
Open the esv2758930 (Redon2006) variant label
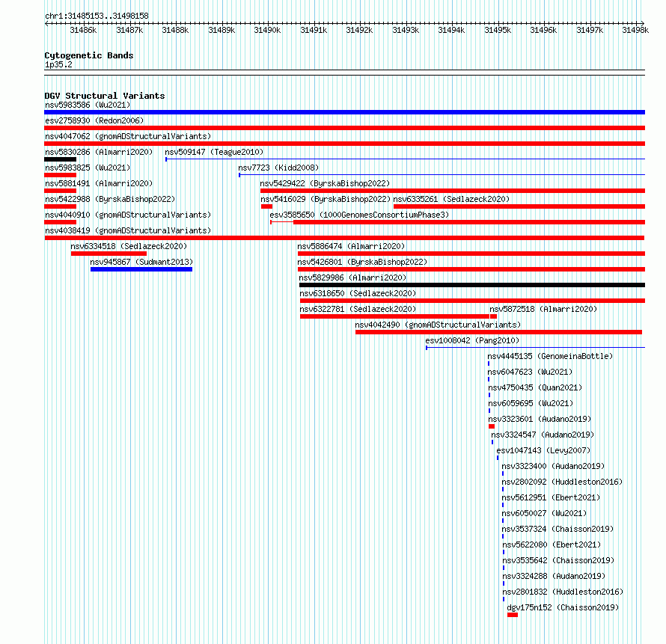(94, 120)
